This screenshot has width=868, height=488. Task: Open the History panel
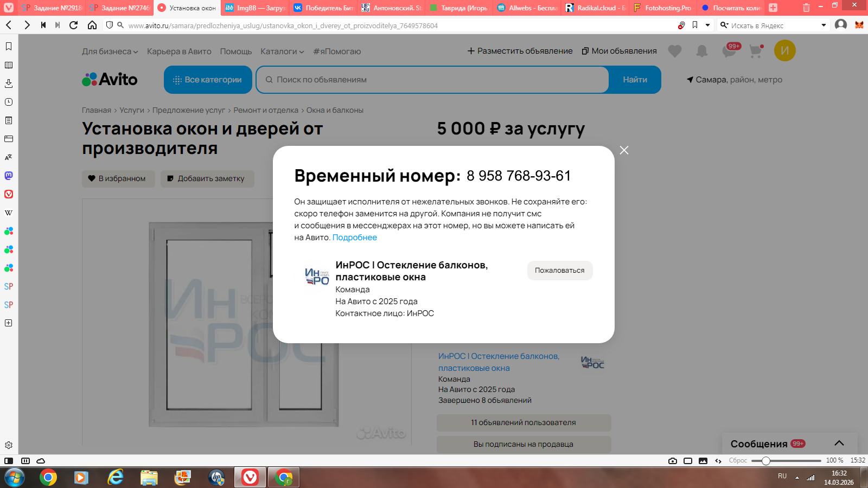9,102
